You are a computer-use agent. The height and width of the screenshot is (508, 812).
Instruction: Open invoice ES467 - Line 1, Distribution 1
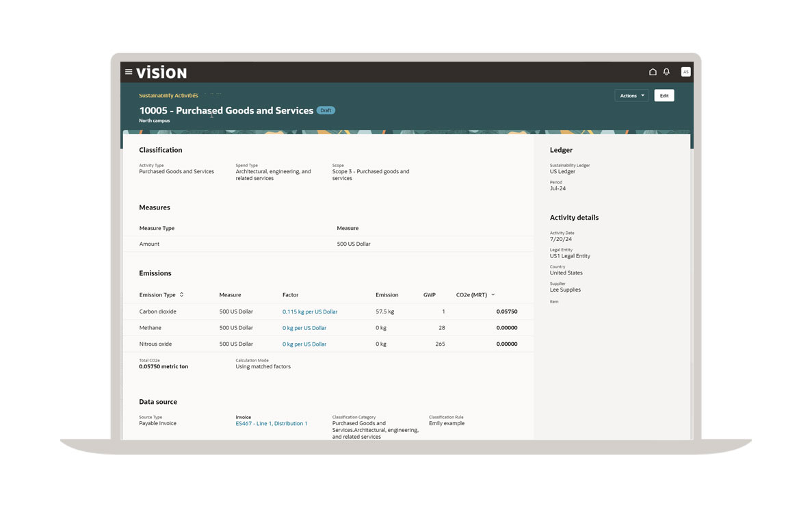(x=271, y=424)
